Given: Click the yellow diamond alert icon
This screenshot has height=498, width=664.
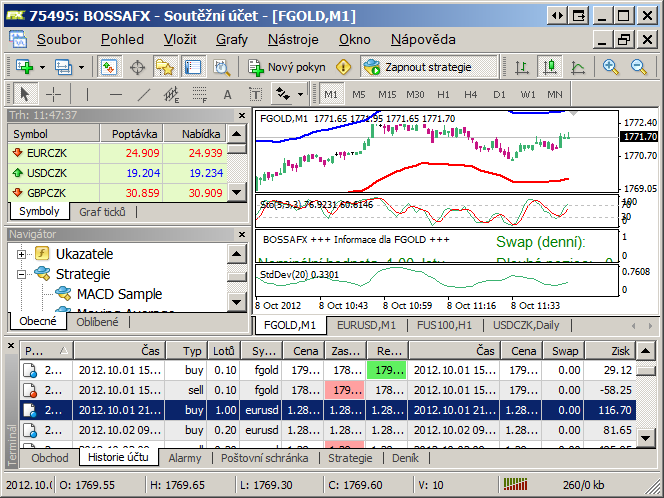Looking at the screenshot, I should (343, 67).
